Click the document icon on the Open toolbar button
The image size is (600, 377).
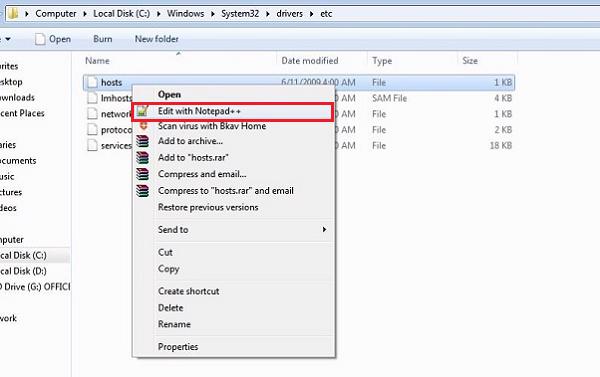(x=40, y=39)
